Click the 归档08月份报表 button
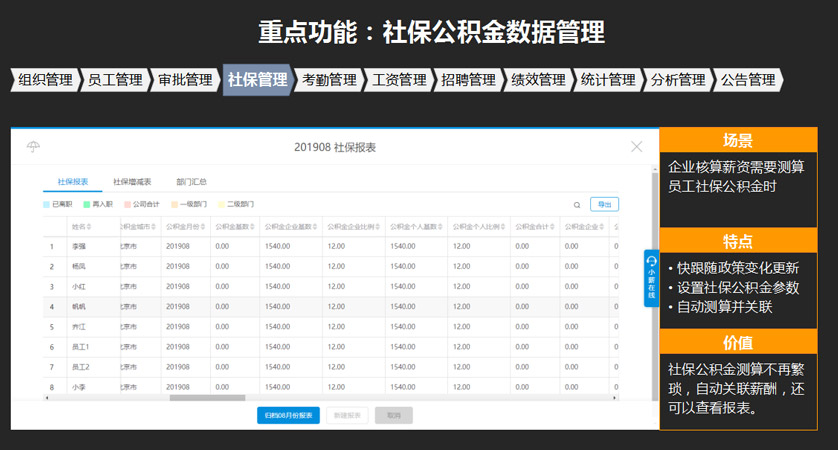838x450 pixels. point(288,415)
